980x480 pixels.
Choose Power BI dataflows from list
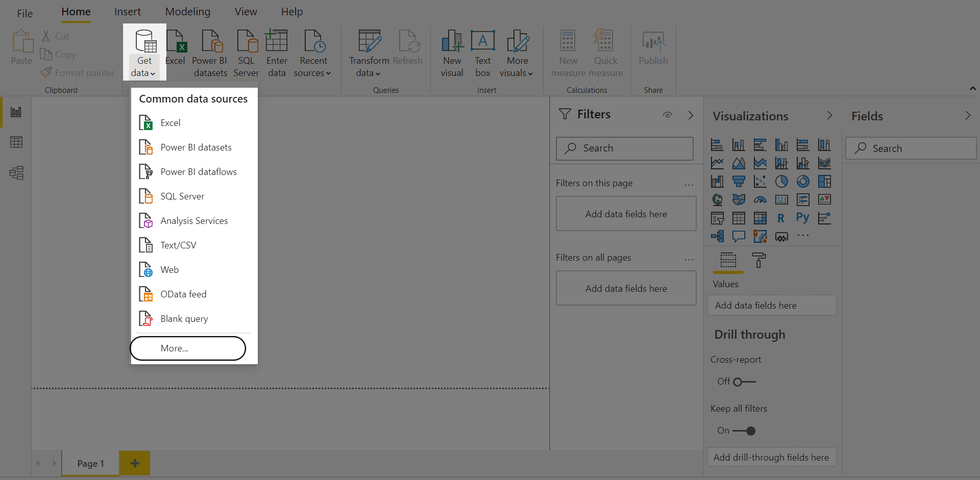194,172
